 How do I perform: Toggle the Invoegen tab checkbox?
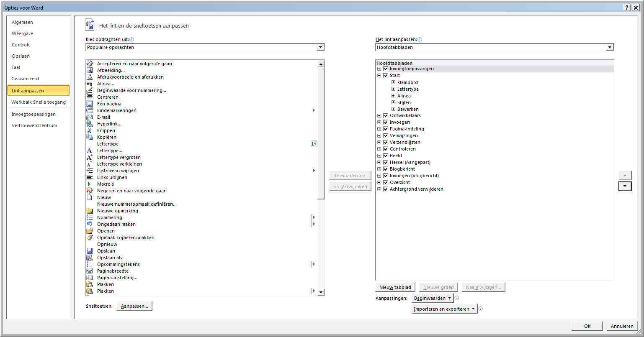pos(386,122)
